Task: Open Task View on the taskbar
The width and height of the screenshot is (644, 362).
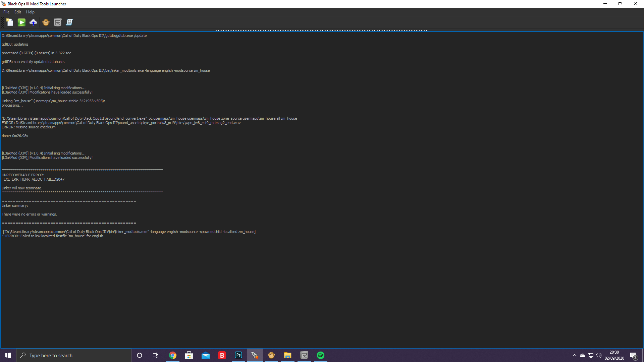Action: click(x=156, y=355)
